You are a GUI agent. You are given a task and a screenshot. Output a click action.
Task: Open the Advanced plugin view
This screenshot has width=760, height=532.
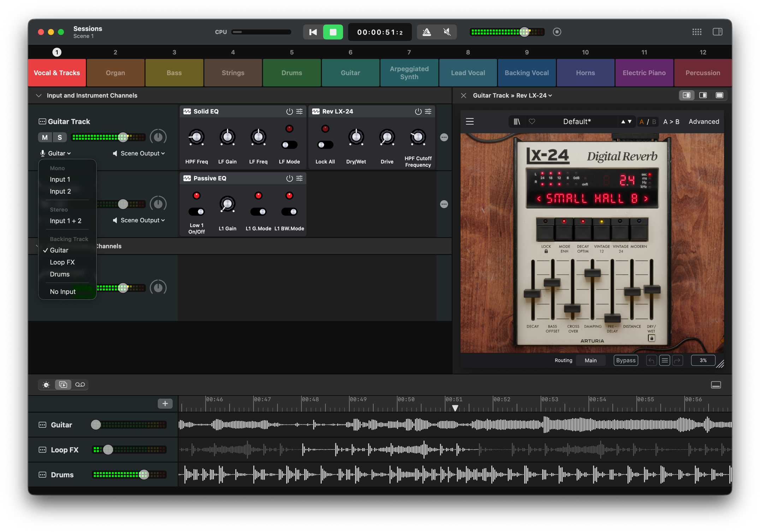[x=703, y=122]
